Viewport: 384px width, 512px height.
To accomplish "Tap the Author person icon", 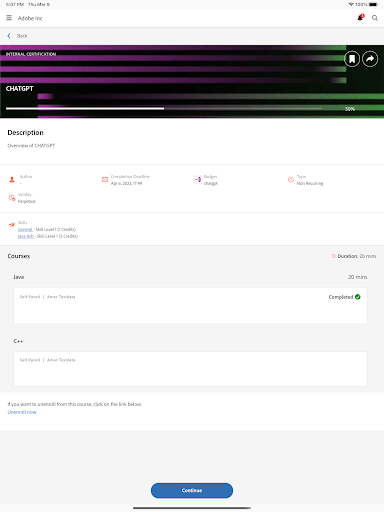I will pos(12,180).
